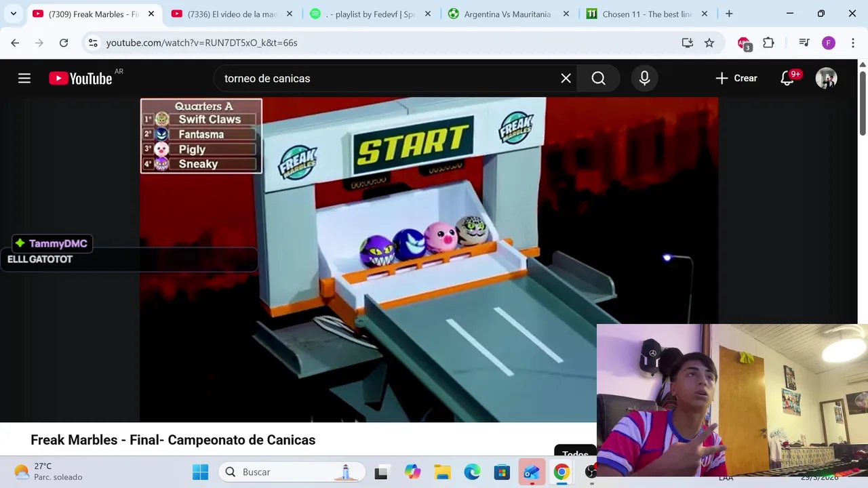
Task: Clear the YouTube search box text
Action: point(566,79)
